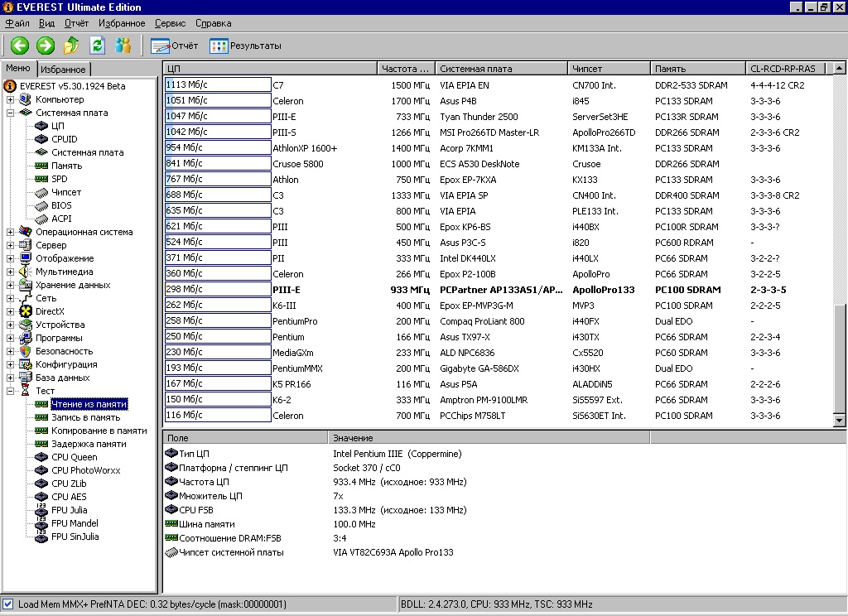848x616 pixels.
Task: Collapse the Системная плата tree node
Action: [11, 113]
